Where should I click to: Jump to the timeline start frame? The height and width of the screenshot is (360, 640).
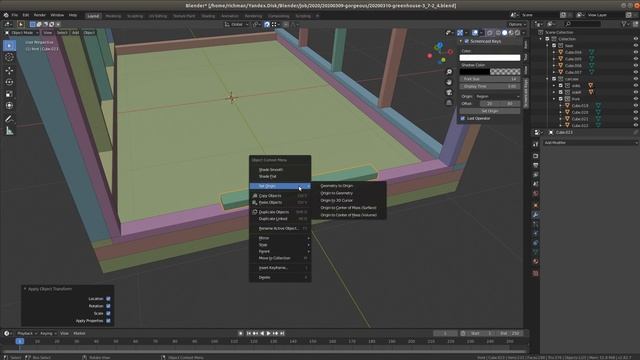point(249,333)
